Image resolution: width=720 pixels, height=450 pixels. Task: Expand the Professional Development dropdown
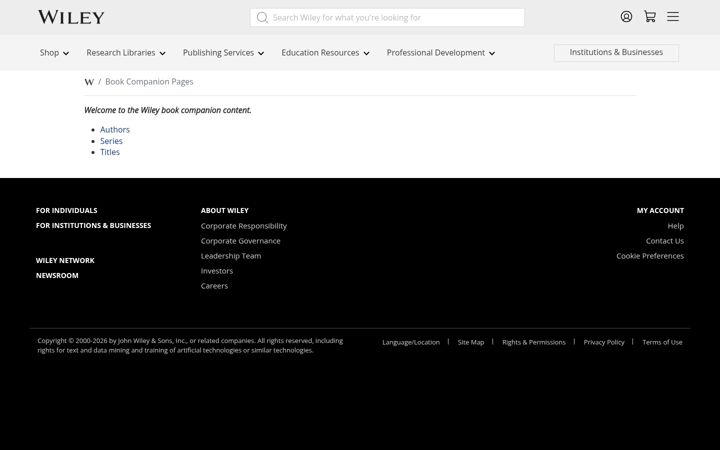point(441,53)
